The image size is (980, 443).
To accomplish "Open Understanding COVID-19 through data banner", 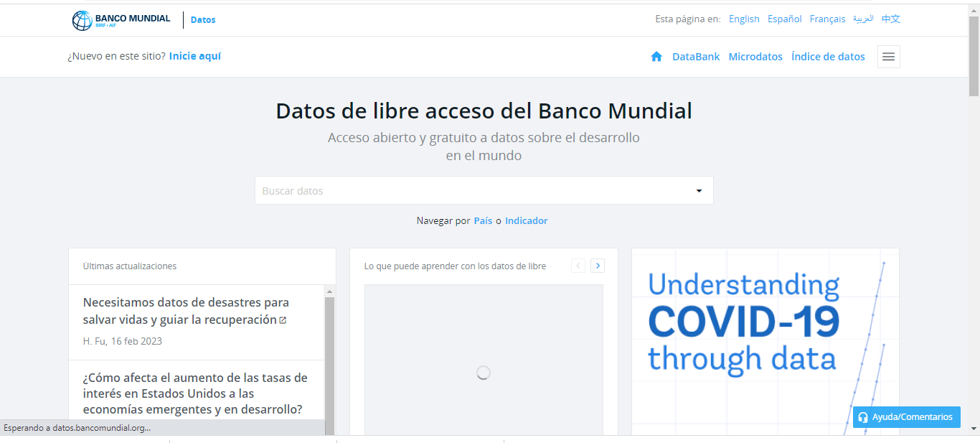I will (765, 342).
